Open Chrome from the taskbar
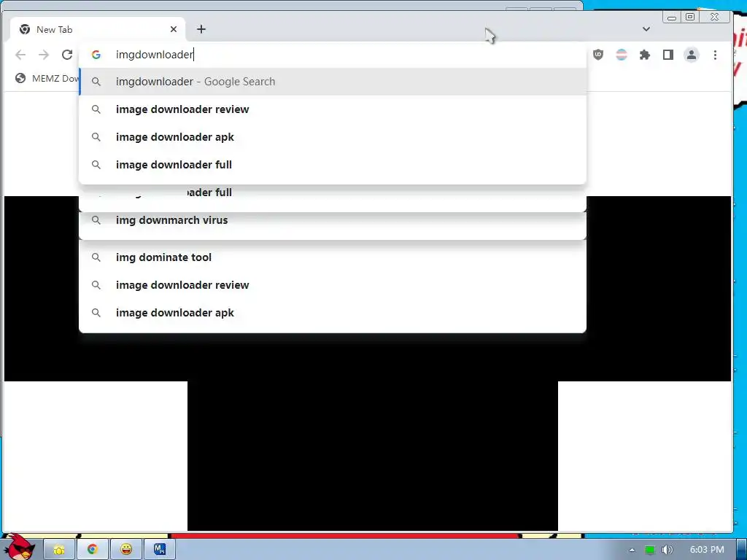This screenshot has width=747, height=560. click(93, 550)
